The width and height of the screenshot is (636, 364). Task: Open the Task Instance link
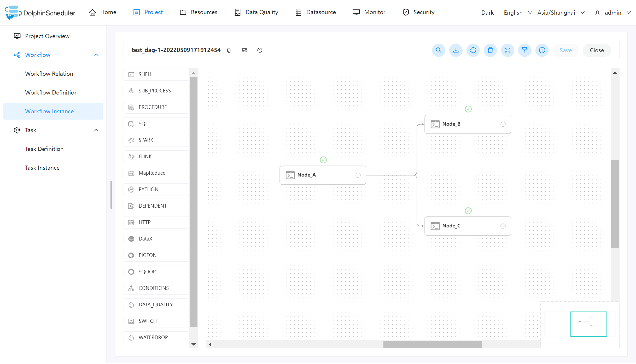(x=42, y=168)
